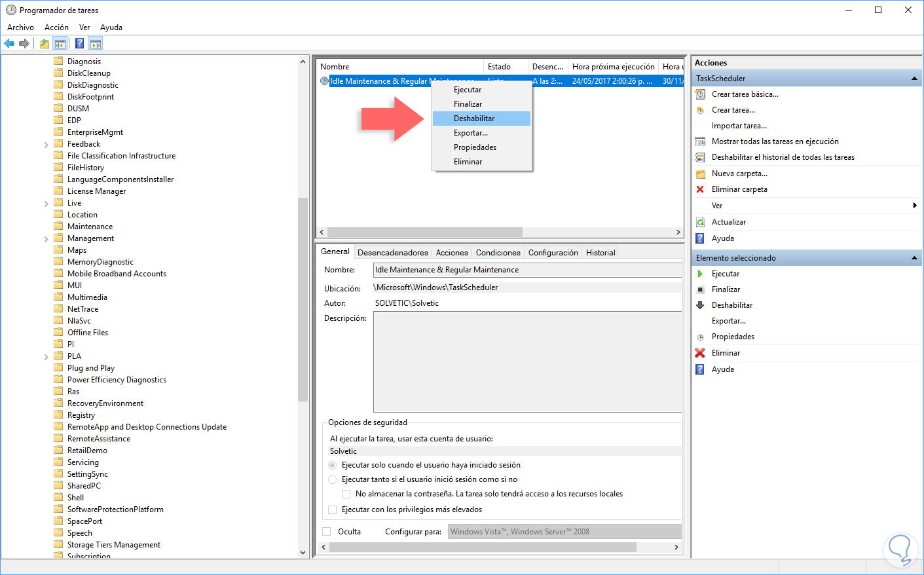Click Importar tarea... in the Acciones pane
This screenshot has height=575, width=924.
pos(739,126)
